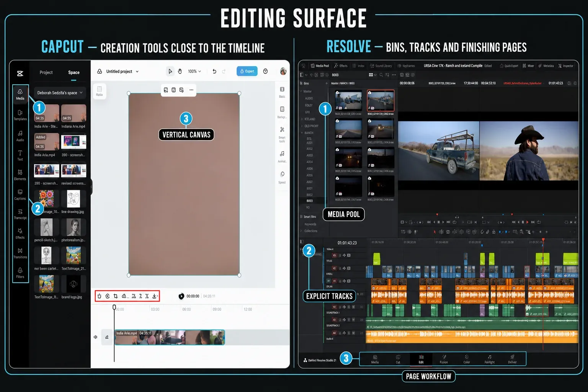
Task: Open the Media panel in CapCut sidebar
Action: [x=20, y=94]
